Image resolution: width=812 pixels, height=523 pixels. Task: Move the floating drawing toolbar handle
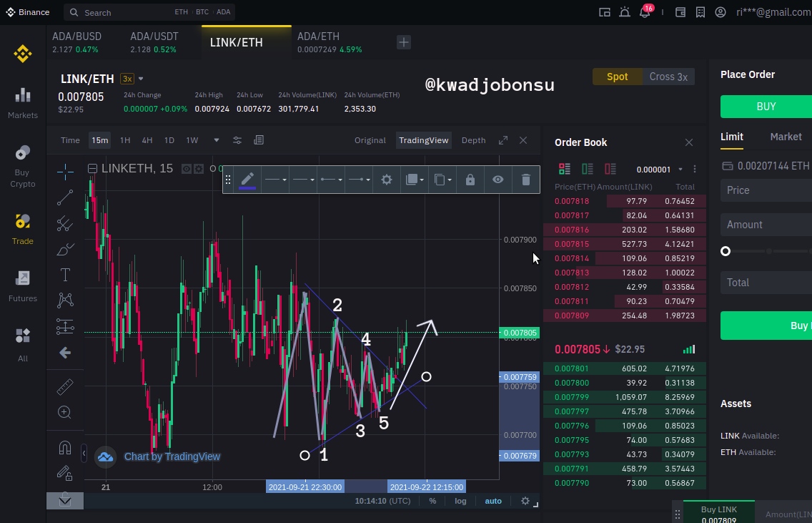tap(228, 180)
